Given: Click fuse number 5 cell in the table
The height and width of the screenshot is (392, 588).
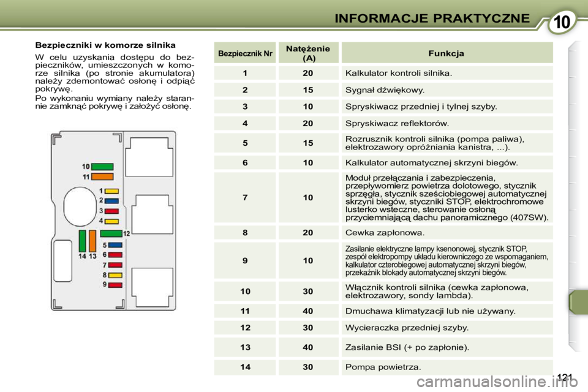Looking at the screenshot, I should coord(245,143).
